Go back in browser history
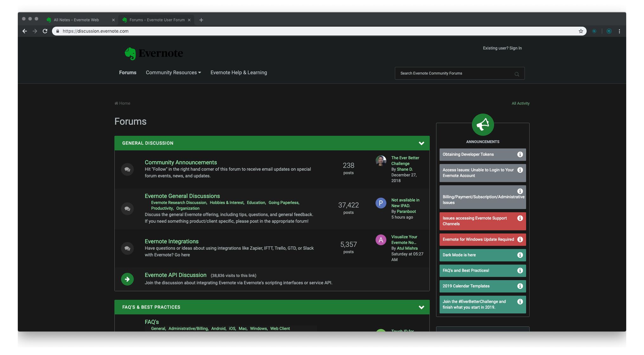Viewport: 644px width, 355px height. (25, 31)
